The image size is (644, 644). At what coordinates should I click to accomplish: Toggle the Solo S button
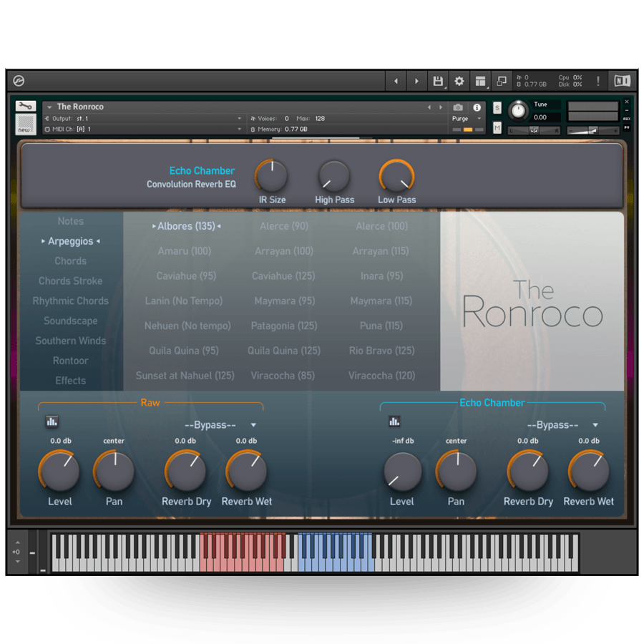[x=497, y=107]
